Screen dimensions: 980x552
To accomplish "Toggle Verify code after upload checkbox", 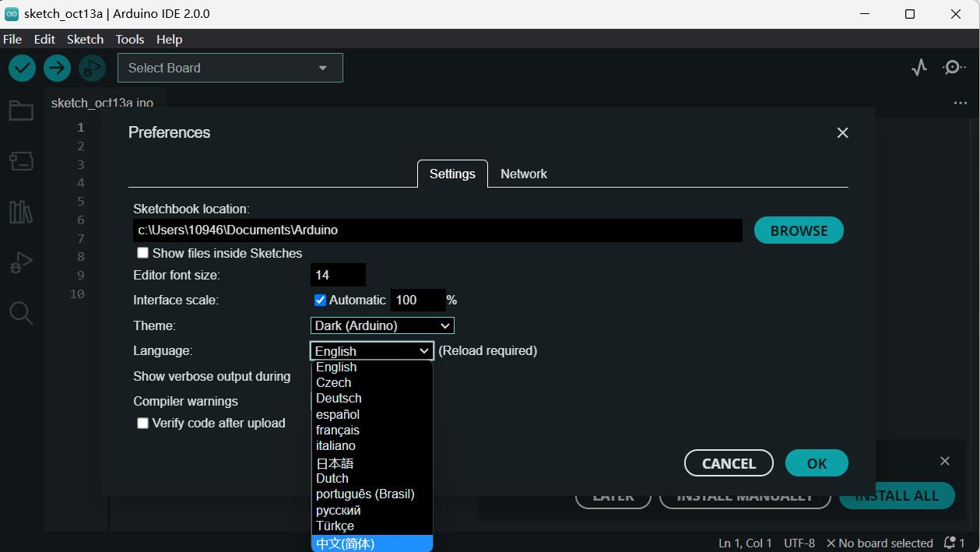I will point(142,423).
